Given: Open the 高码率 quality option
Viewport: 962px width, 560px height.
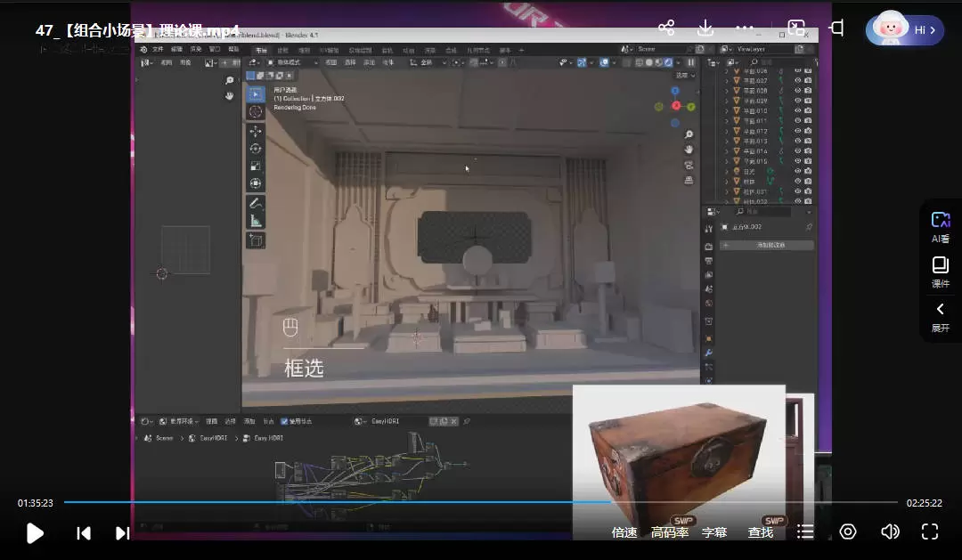Looking at the screenshot, I should (669, 532).
